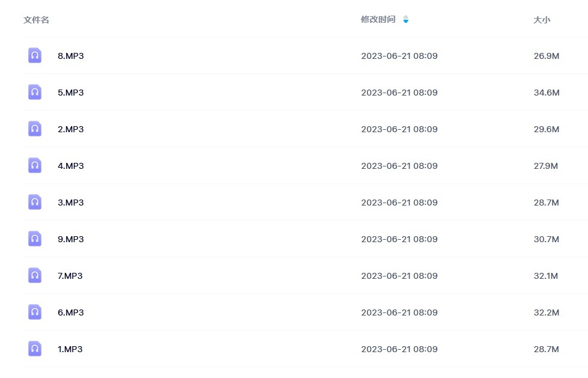Select the 2.MP3 file name text
The height and width of the screenshot is (378, 588).
click(70, 129)
